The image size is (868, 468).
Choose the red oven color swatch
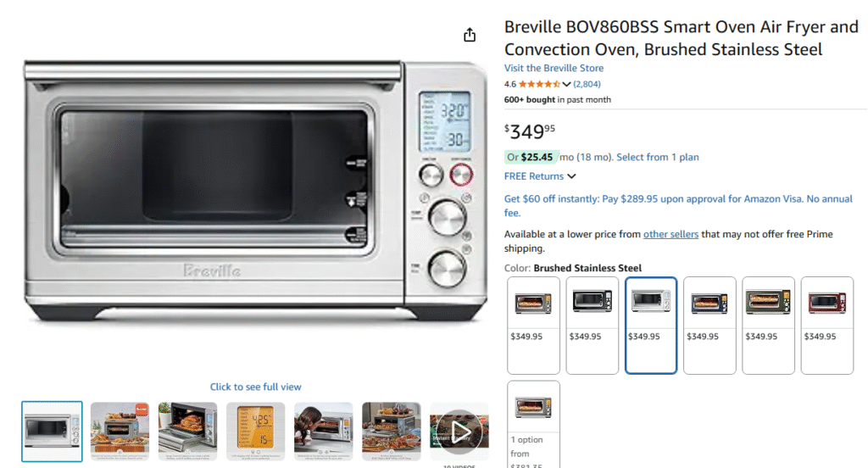827,326
